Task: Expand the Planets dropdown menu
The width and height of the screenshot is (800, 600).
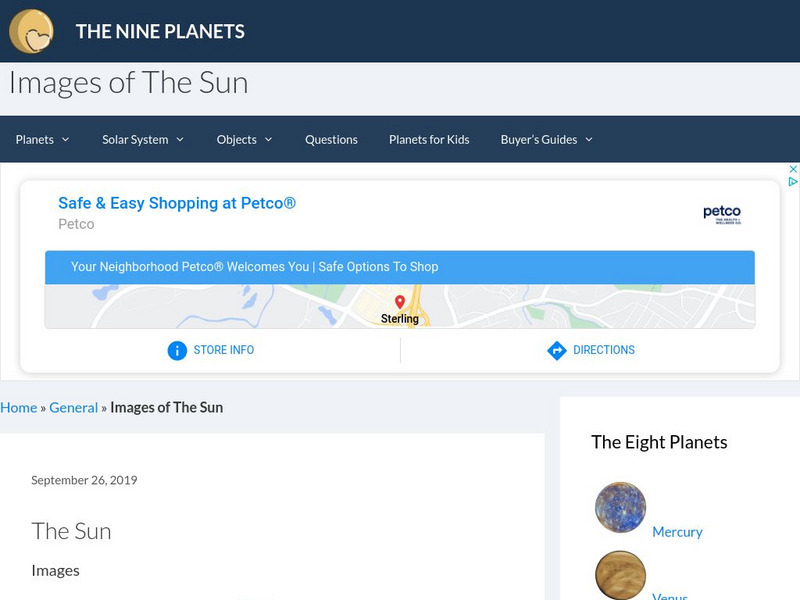Action: click(43, 140)
